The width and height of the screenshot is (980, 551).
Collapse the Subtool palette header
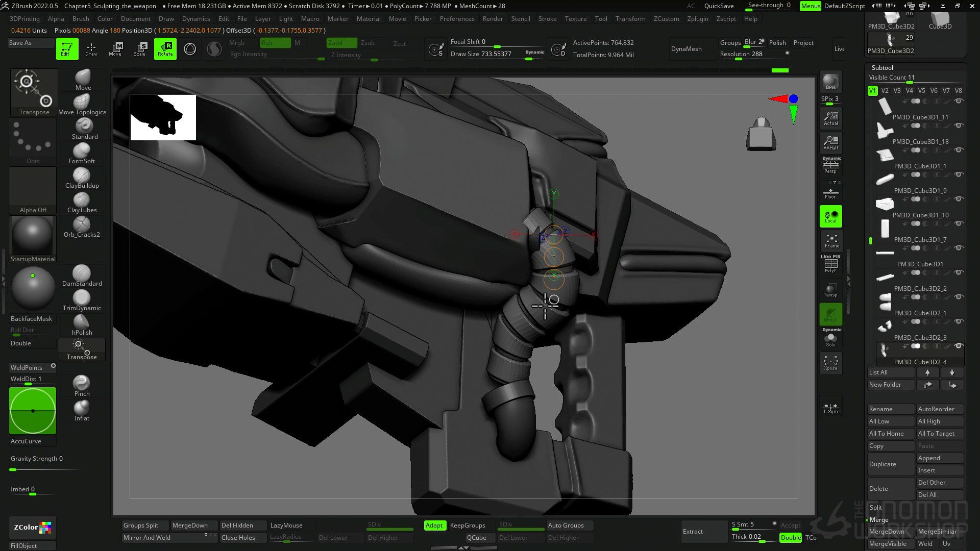click(882, 67)
